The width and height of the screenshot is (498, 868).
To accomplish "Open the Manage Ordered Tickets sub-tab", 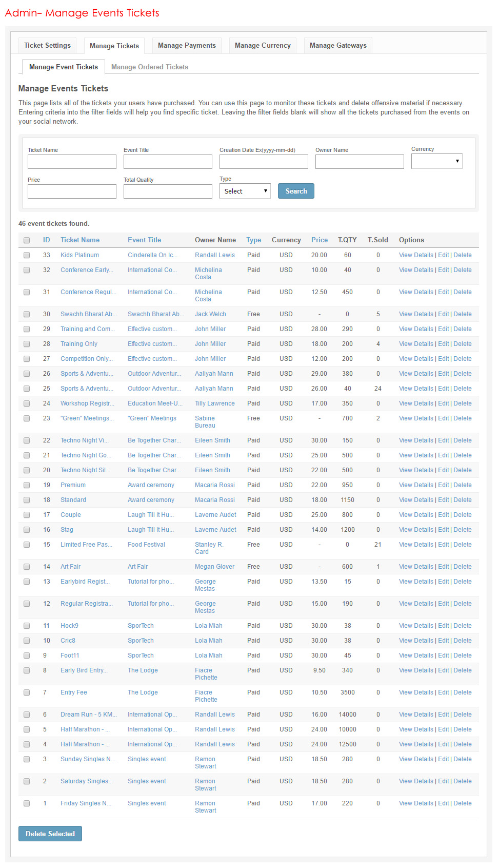I will 149,67.
